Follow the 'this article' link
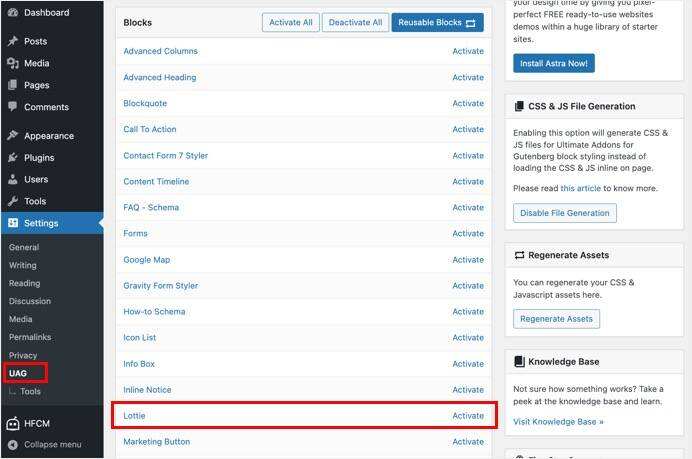The height and width of the screenshot is (459, 692). (580, 188)
